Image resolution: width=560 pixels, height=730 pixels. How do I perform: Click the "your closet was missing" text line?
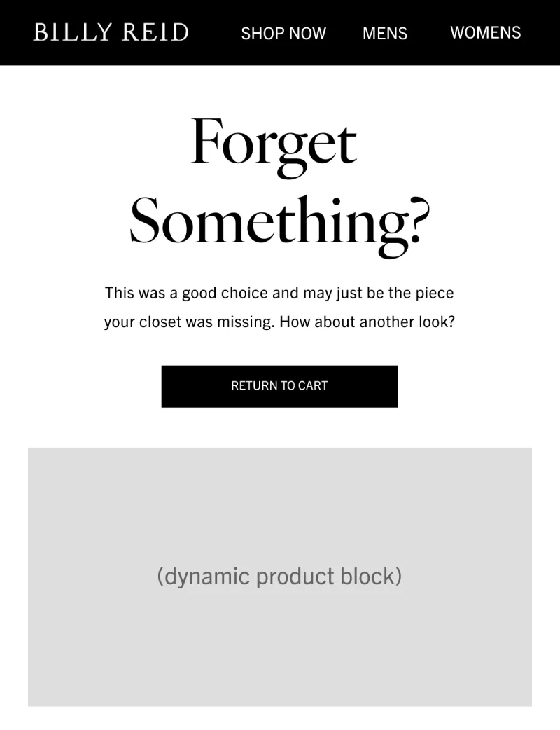pyautogui.click(x=189, y=322)
